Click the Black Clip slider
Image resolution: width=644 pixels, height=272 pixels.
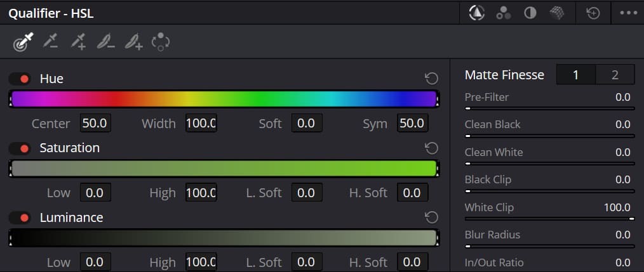coord(549,191)
